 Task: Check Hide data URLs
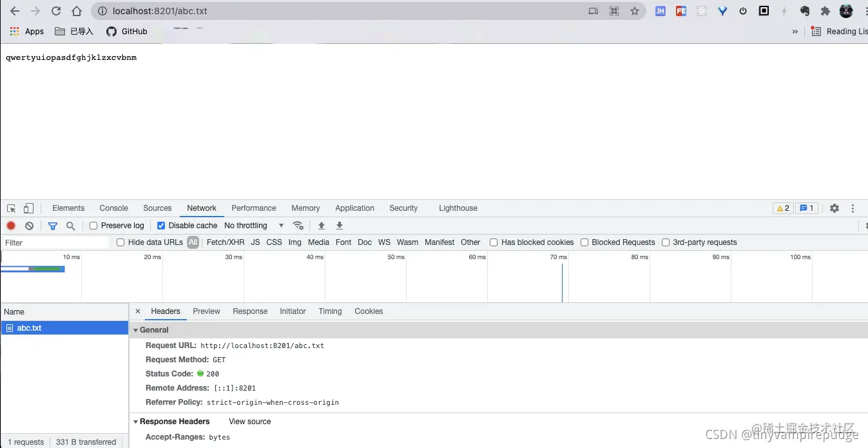point(121,242)
